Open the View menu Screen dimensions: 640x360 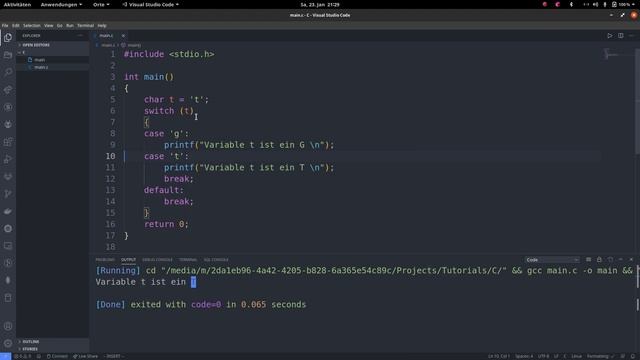(49, 25)
